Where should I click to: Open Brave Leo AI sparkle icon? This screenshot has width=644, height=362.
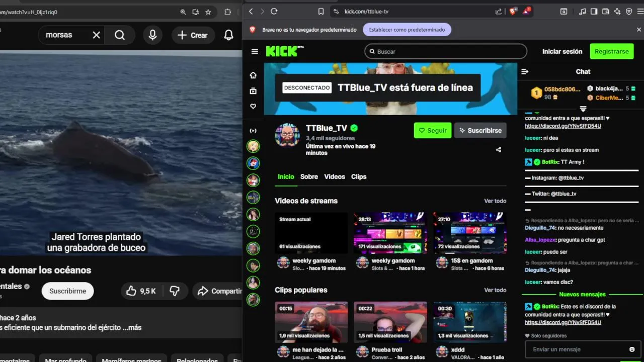(x=617, y=11)
